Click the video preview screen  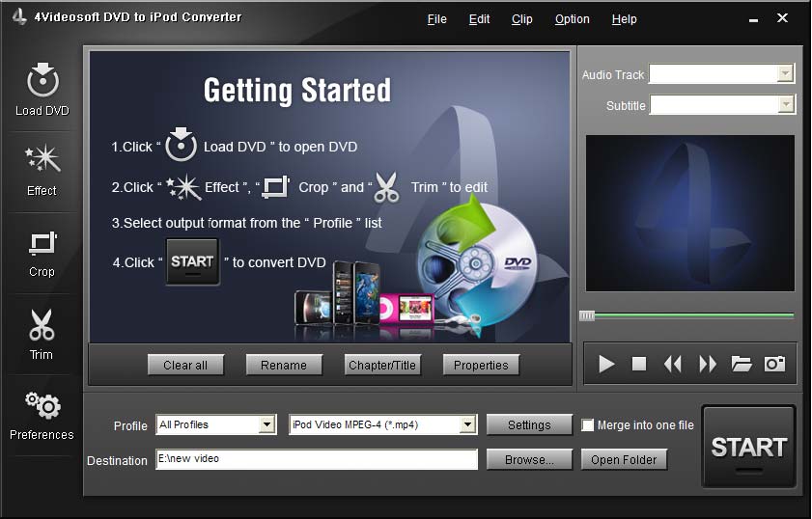(x=689, y=213)
